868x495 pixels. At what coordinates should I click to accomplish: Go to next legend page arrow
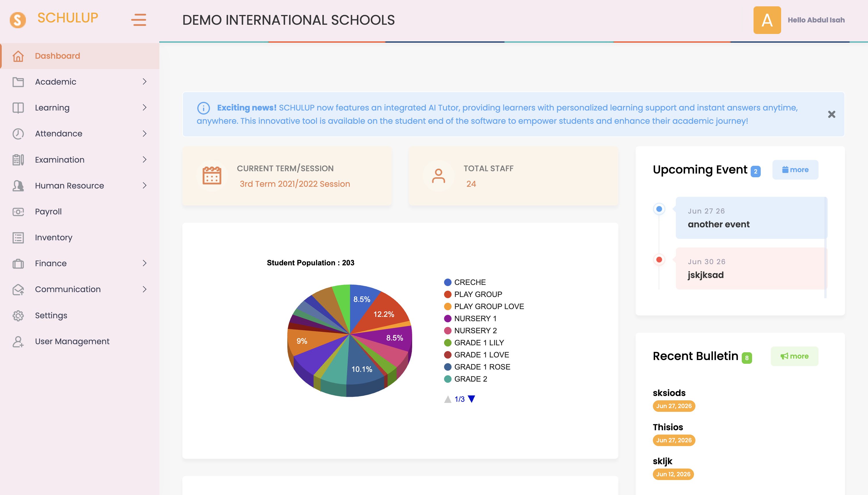[471, 399]
